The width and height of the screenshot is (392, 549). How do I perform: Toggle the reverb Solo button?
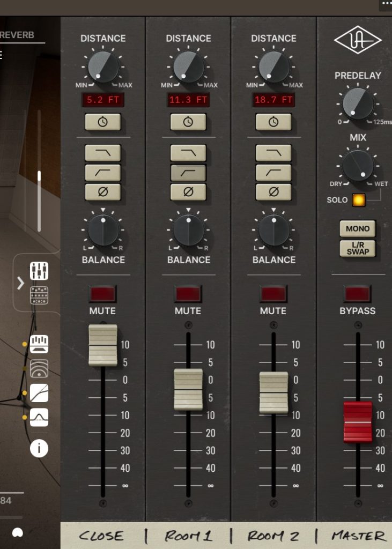point(358,200)
